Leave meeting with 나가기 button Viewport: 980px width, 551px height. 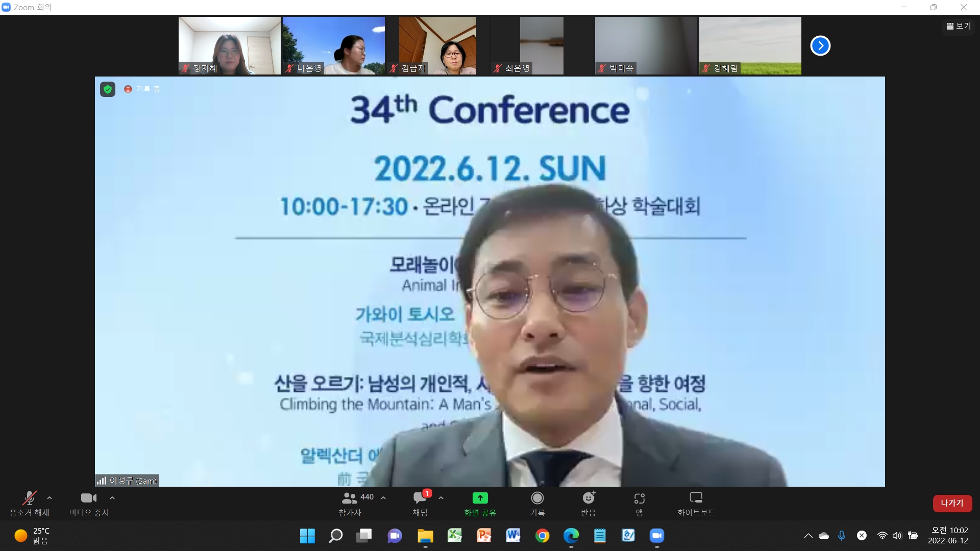952,503
